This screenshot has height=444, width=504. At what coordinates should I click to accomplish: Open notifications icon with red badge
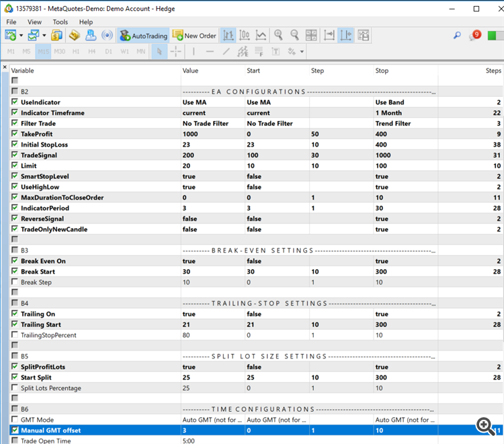[x=474, y=36]
